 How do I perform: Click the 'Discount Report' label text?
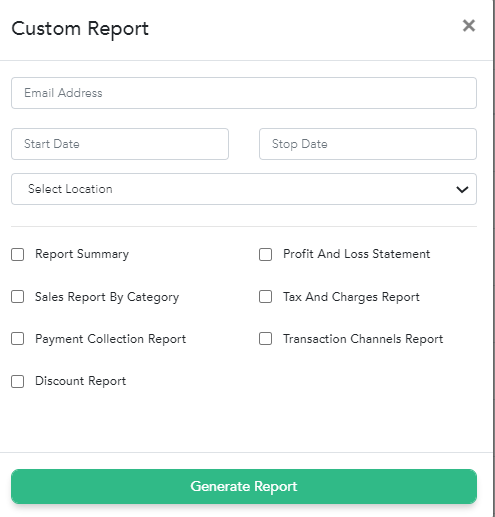pyautogui.click(x=80, y=381)
